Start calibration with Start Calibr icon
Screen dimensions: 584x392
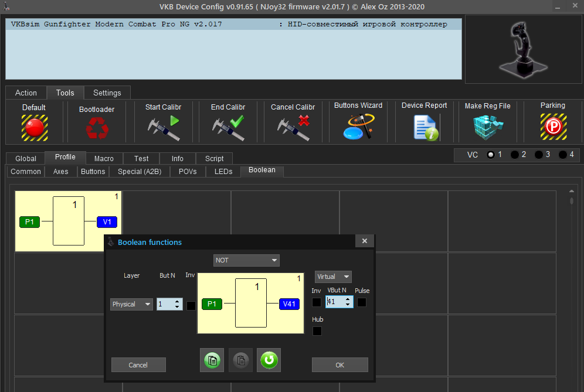(164, 128)
